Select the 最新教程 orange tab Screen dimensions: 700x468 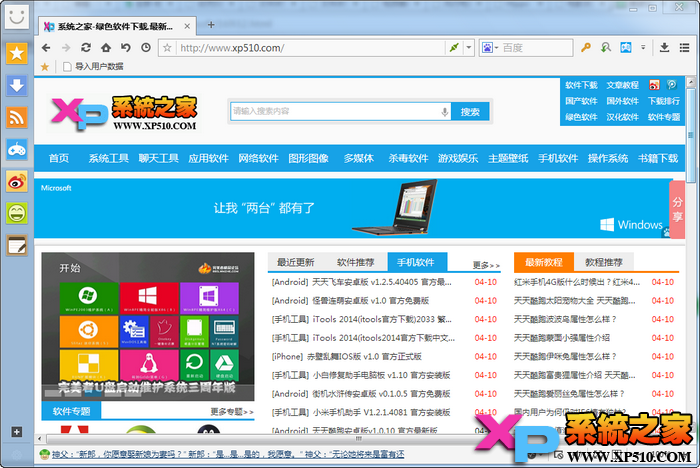(x=543, y=262)
